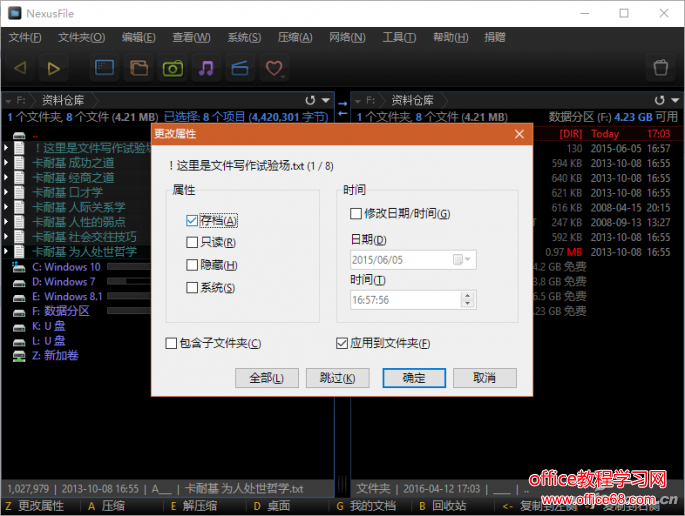The height and width of the screenshot is (516, 685).
Task: Uncheck 应用到文件夹(F) option
Action: click(x=342, y=343)
